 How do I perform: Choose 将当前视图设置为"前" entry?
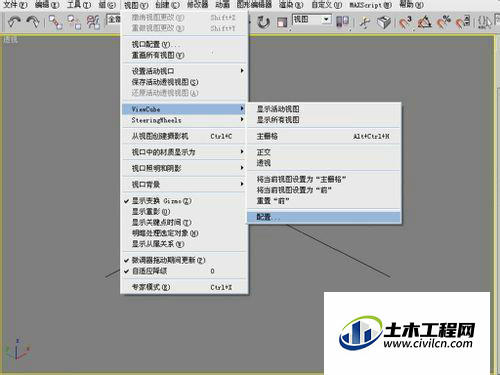click(x=324, y=190)
